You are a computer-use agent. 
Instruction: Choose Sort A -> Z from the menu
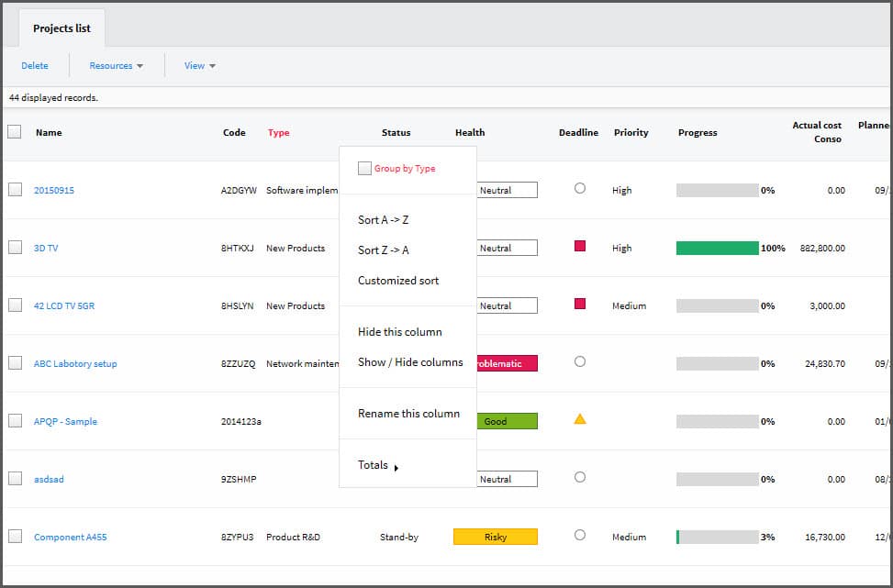(x=383, y=220)
